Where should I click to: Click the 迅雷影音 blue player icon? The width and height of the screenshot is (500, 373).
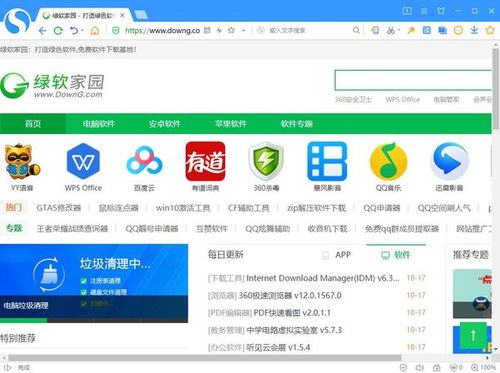point(449,161)
